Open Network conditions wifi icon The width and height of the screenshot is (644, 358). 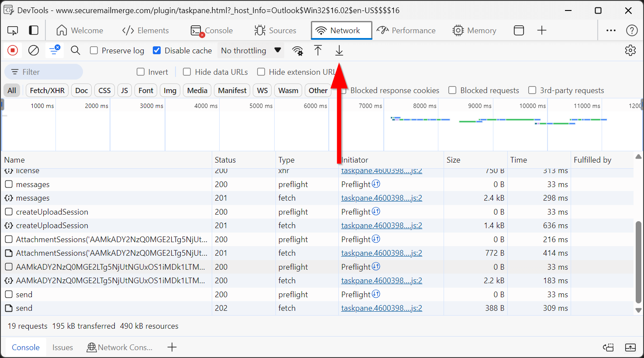[298, 51]
